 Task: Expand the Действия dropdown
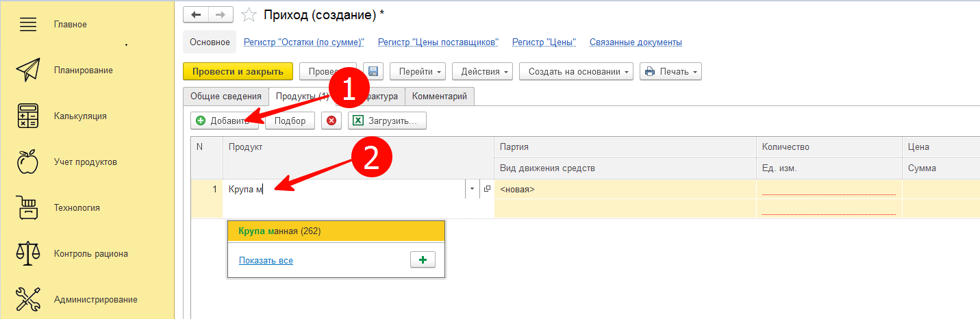point(486,72)
